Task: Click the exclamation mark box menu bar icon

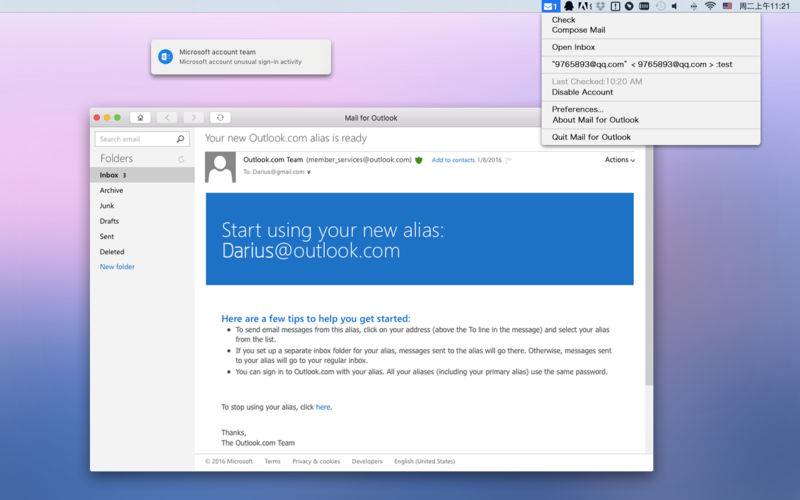Action: pyautogui.click(x=615, y=6)
